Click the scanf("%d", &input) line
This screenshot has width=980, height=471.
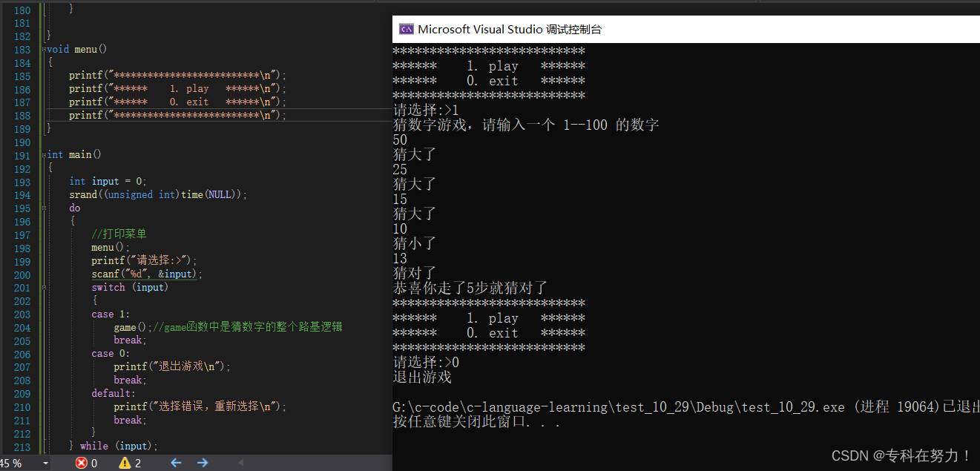(x=147, y=274)
